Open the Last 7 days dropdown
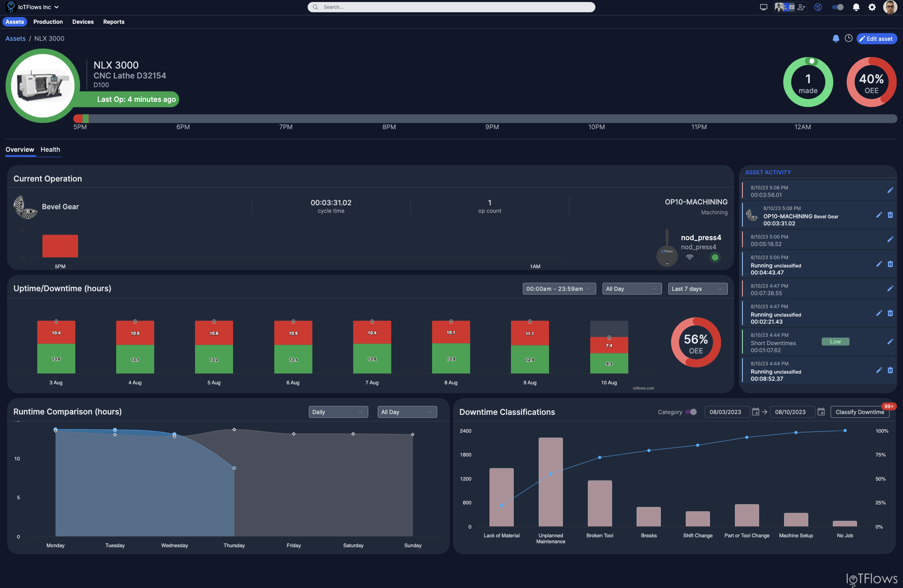The width and height of the screenshot is (903, 588). pos(697,289)
